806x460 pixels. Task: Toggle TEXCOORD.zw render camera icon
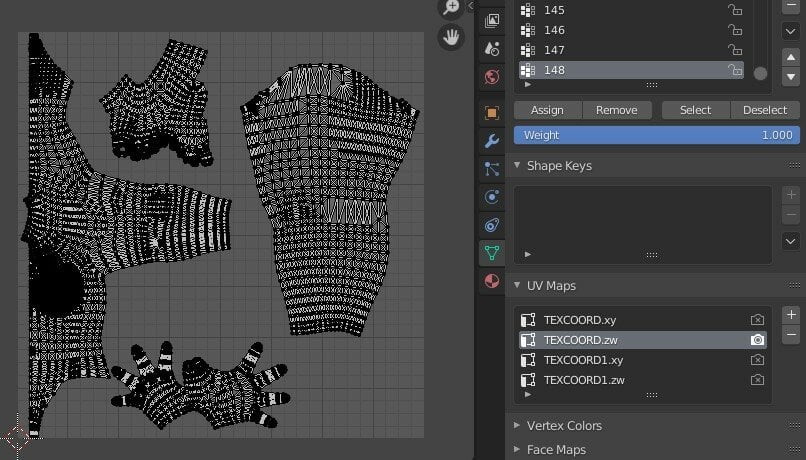point(757,340)
